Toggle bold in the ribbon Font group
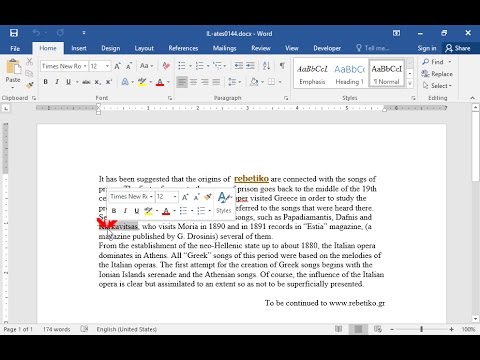Viewport: 480px width, 360px height. point(46,82)
